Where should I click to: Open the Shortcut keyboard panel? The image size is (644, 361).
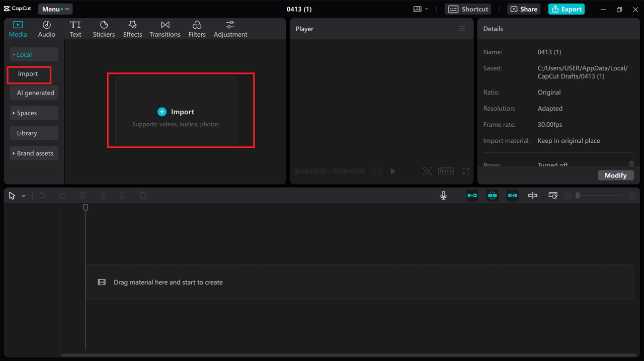point(468,9)
